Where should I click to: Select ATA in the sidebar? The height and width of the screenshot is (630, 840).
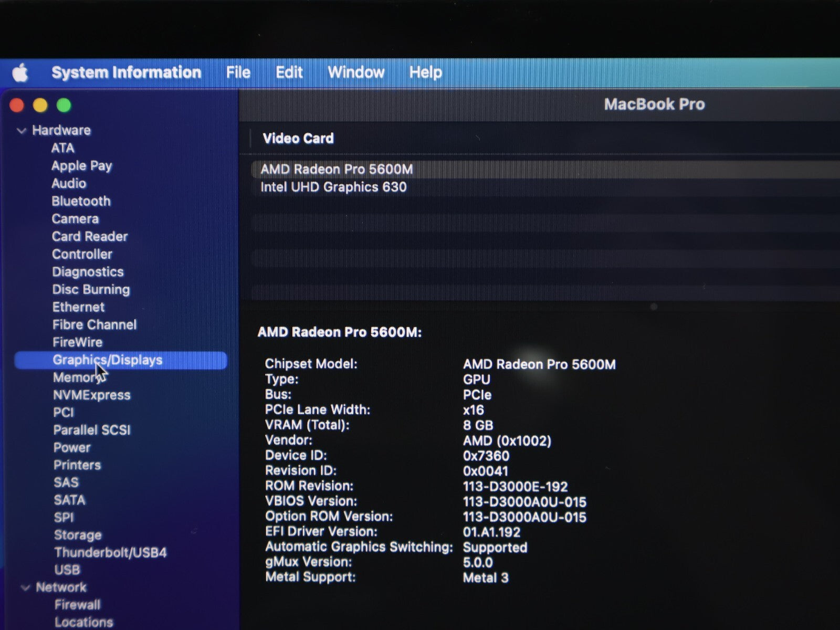pos(62,148)
